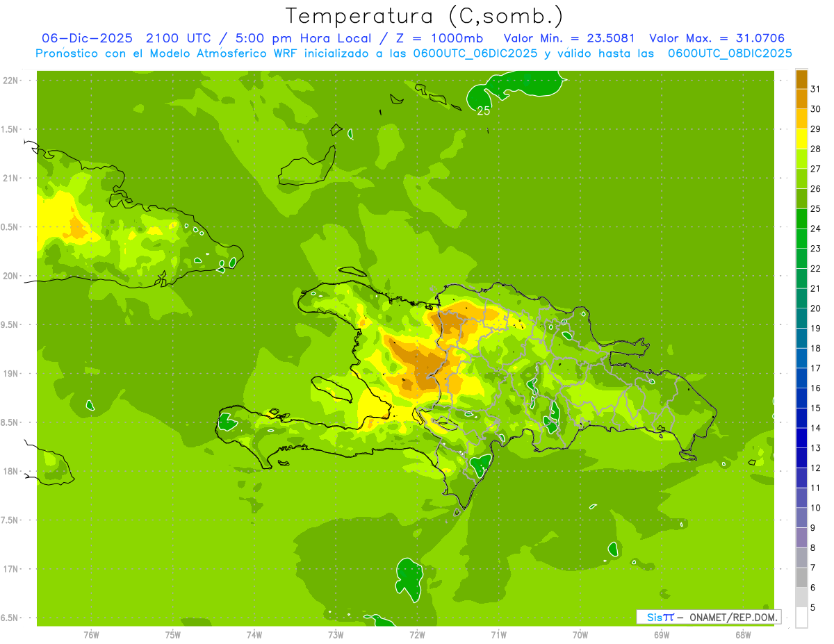Click the "21N" latitude label

(x=11, y=178)
